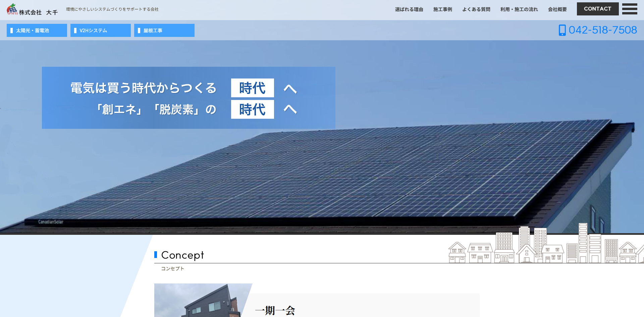
Task: Click the CONTACT button
Action: (598, 9)
